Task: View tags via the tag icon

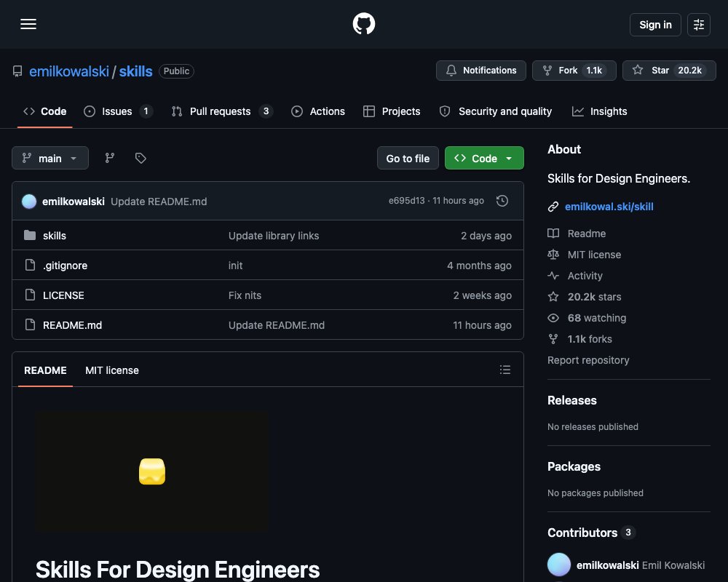Action: pyautogui.click(x=141, y=159)
